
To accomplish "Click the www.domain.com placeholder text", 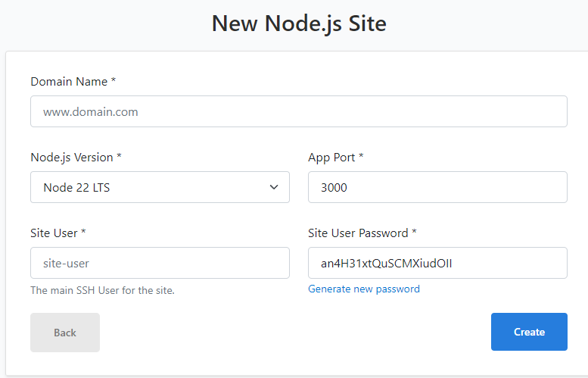I will click(x=90, y=112).
